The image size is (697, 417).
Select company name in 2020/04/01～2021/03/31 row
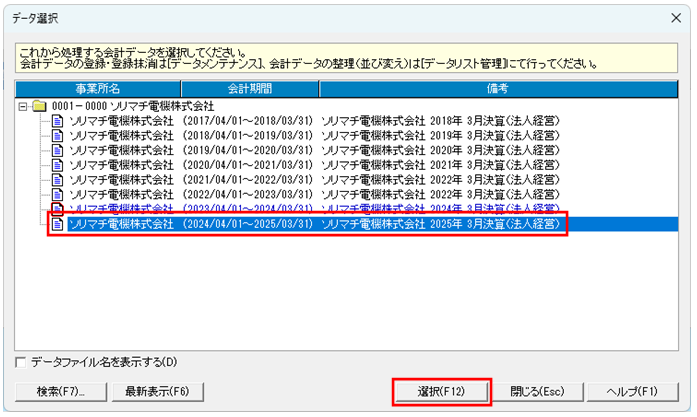coord(121,165)
